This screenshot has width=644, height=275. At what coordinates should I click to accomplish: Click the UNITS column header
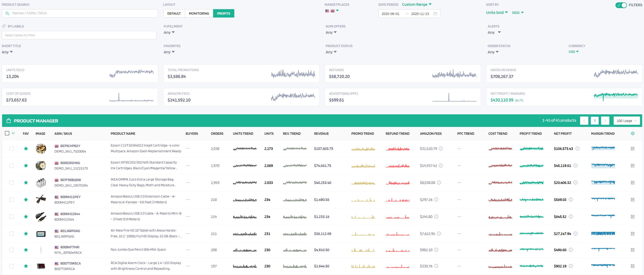pyautogui.click(x=269, y=133)
